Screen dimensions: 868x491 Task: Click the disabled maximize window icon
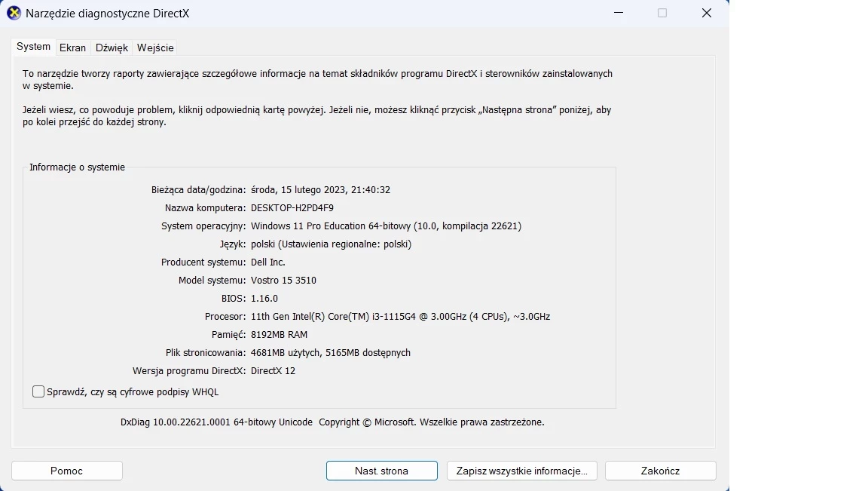662,13
